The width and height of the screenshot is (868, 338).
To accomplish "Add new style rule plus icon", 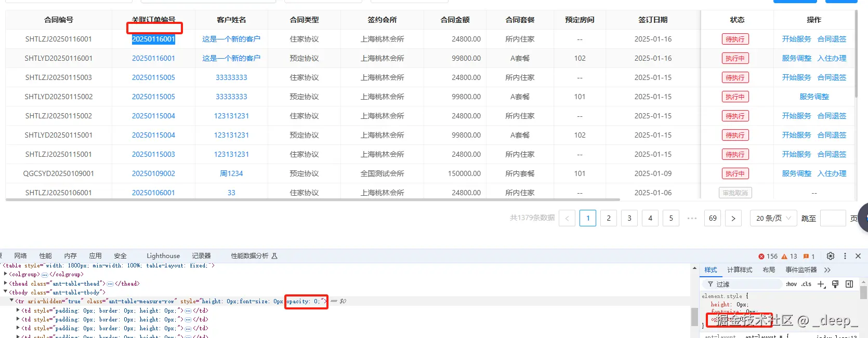I will pos(821,284).
